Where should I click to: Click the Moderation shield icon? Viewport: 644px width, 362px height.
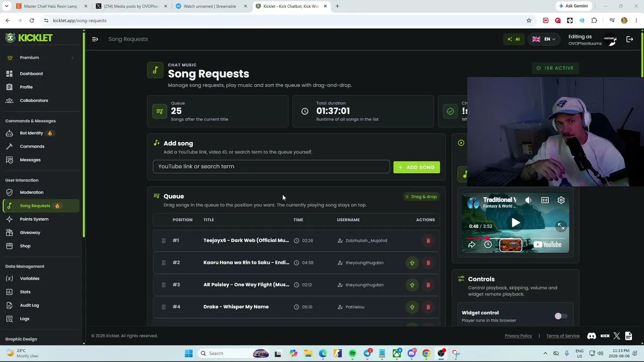pyautogui.click(x=10, y=192)
